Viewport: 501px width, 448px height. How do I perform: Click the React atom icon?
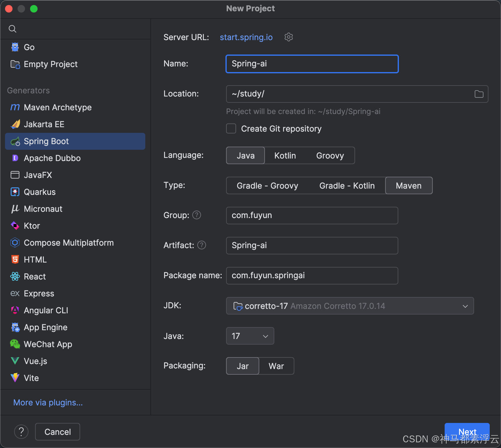(15, 276)
